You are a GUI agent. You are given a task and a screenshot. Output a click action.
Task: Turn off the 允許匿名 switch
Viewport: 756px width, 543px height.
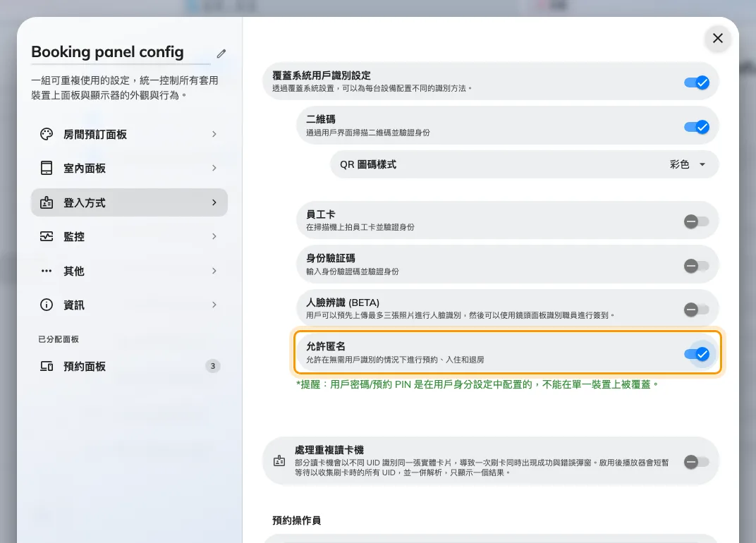(697, 354)
